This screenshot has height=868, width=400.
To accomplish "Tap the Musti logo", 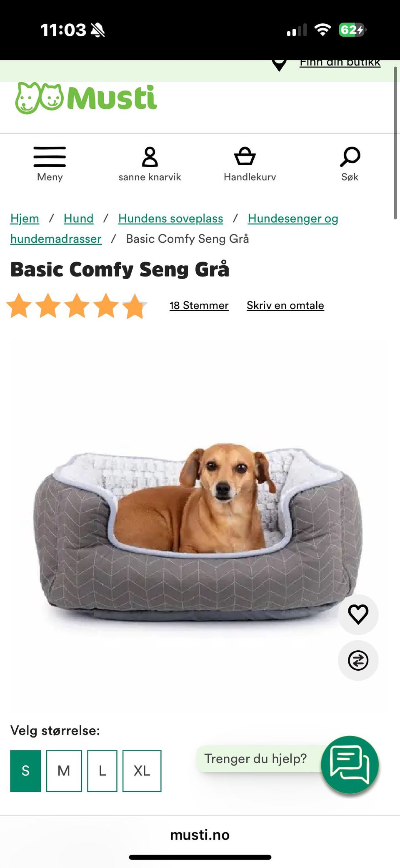I will tap(86, 98).
